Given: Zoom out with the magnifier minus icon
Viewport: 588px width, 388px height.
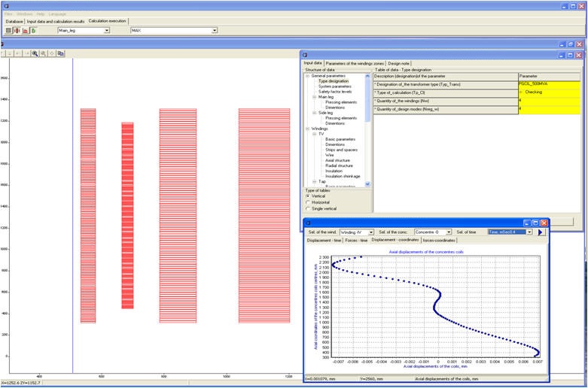Looking at the screenshot, I should point(43,53).
